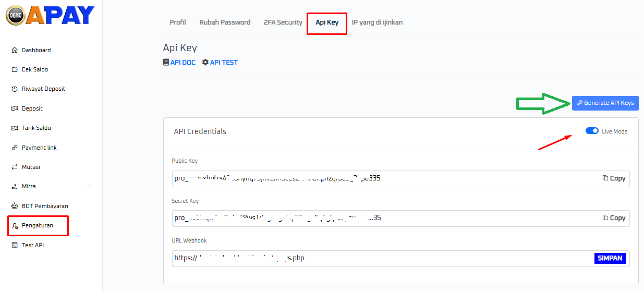644x291 pixels.
Task: Click the Mutasi arrows icon
Action: tap(15, 167)
